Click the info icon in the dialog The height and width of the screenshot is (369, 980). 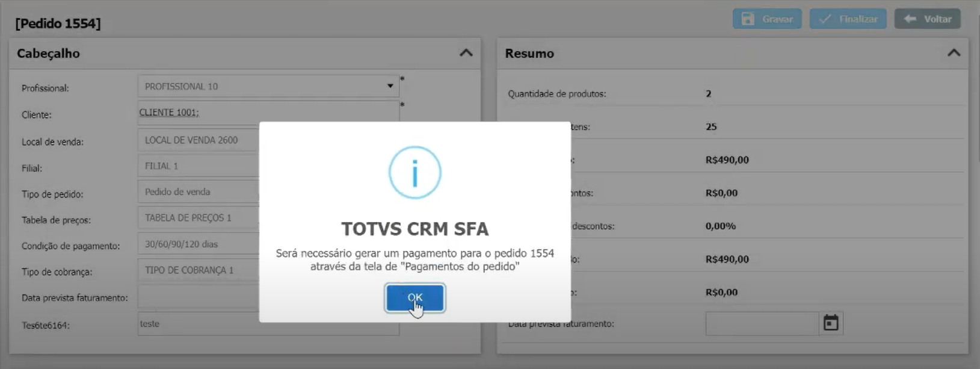pyautogui.click(x=415, y=173)
